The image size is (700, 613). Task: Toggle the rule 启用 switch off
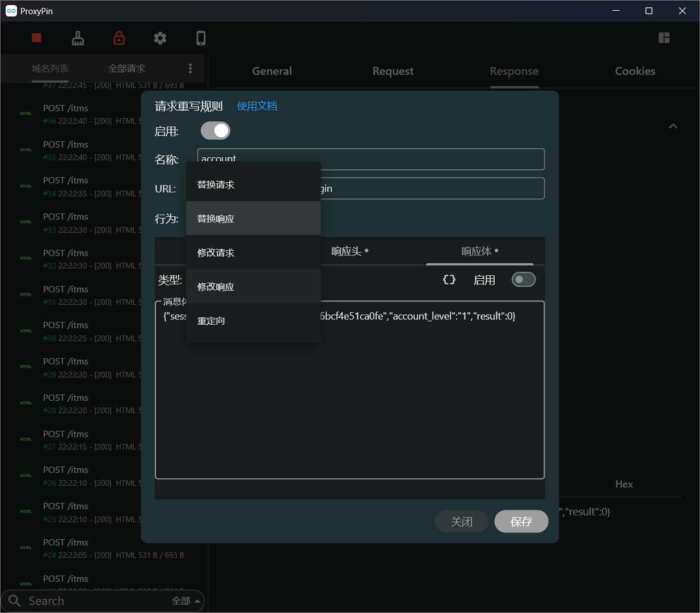(216, 131)
